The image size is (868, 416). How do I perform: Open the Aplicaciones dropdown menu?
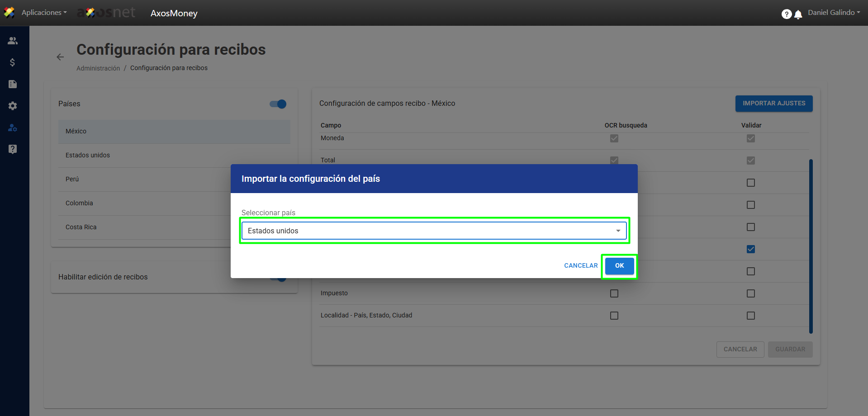(x=44, y=13)
